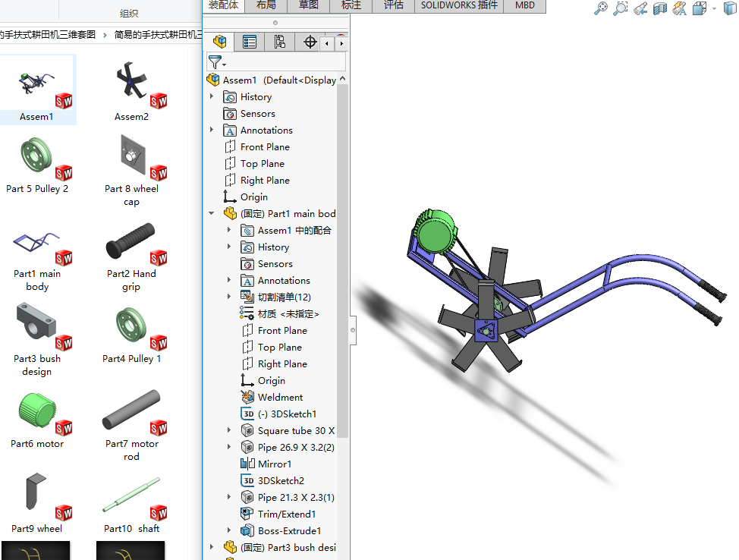Open the View Orientation cube icon
This screenshot has width=739, height=560.
(699, 8)
